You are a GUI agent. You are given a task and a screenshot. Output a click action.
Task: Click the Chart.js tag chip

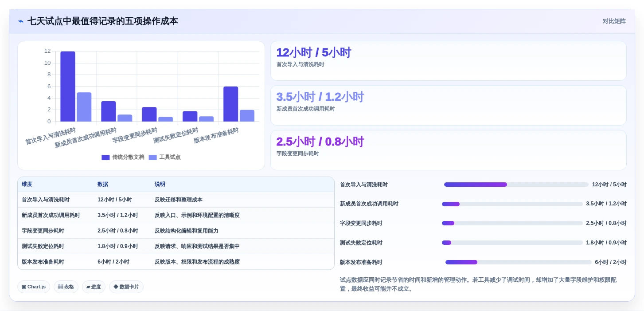click(x=34, y=287)
